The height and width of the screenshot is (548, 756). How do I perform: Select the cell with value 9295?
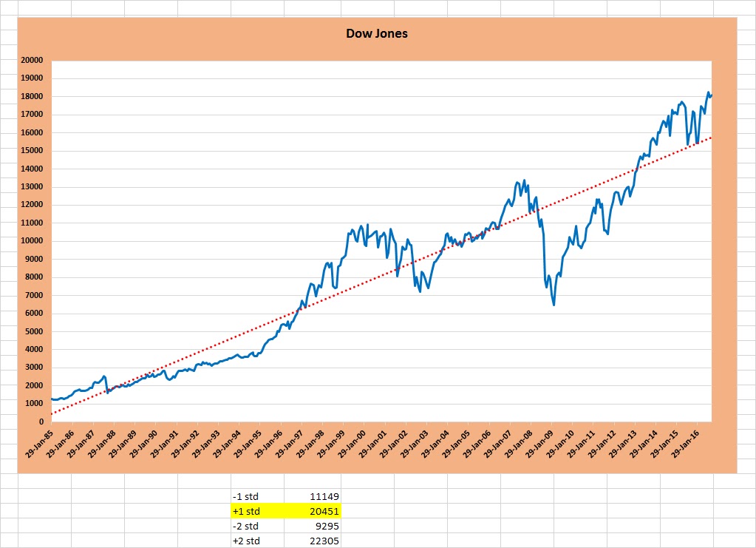313,527
